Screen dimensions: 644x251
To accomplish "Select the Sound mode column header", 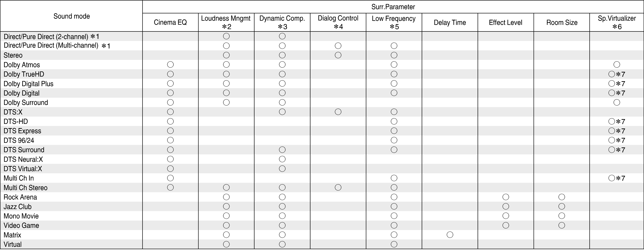I will [x=72, y=16].
